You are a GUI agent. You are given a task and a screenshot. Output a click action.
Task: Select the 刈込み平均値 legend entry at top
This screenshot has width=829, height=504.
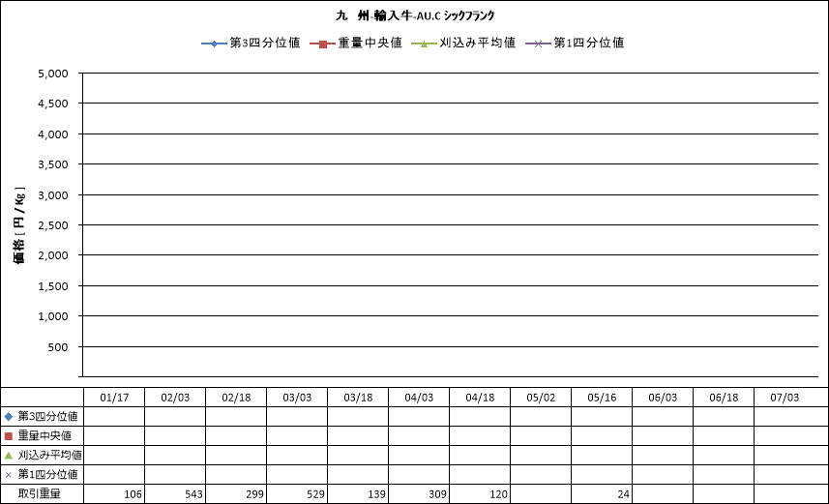click(463, 43)
